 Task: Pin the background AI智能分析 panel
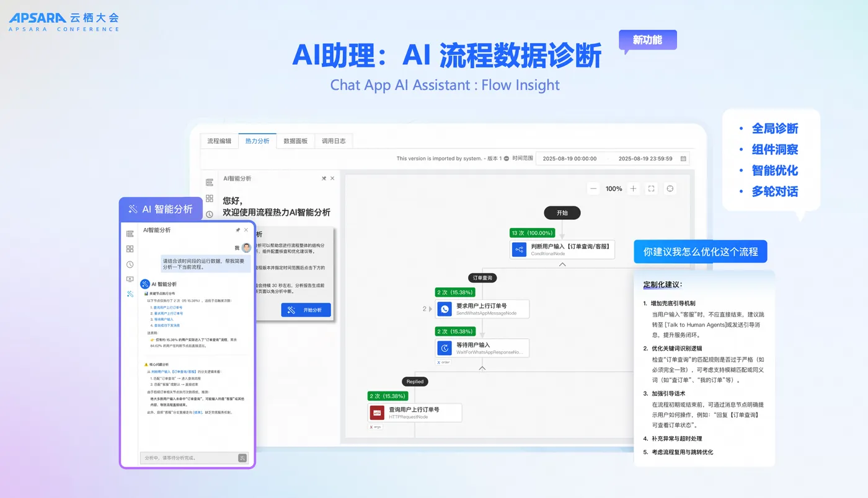pos(324,178)
